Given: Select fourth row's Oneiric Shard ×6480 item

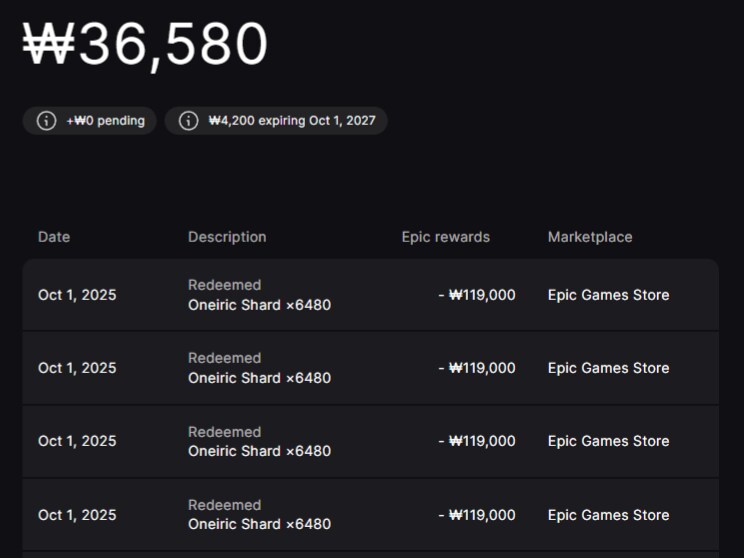Looking at the screenshot, I should [x=259, y=524].
